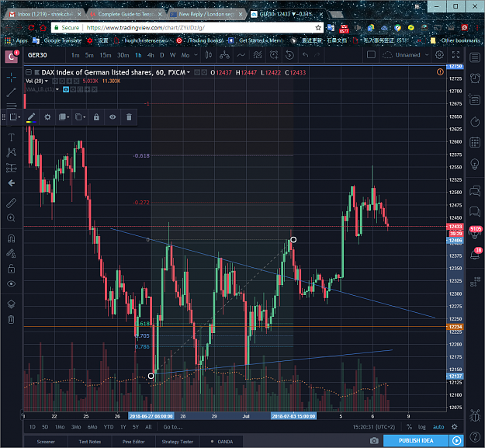Expand the Vol (20) indicator options
The width and height of the screenshot is (485, 448).
click(47, 81)
